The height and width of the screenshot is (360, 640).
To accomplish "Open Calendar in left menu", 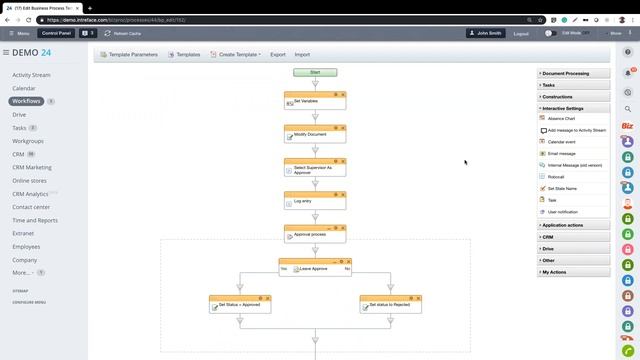I will (x=24, y=88).
